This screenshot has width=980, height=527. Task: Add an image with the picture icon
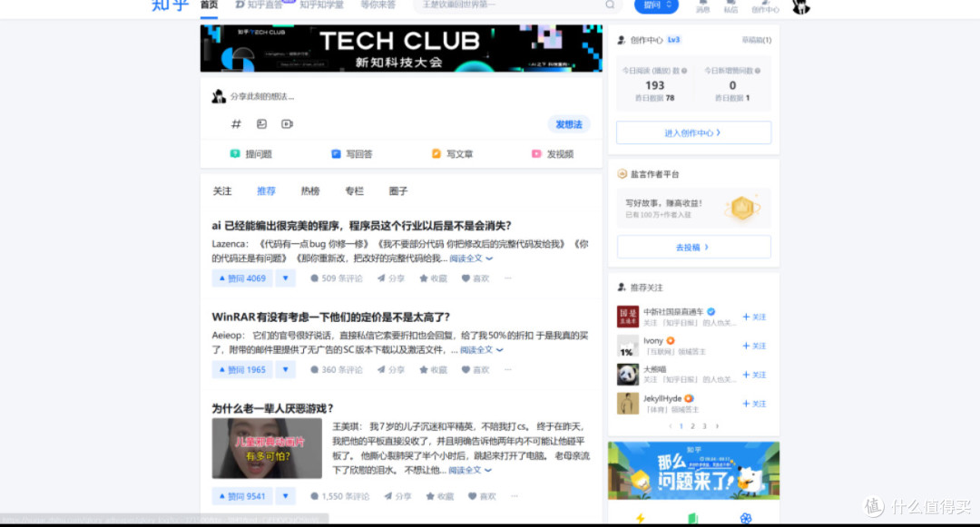click(261, 123)
